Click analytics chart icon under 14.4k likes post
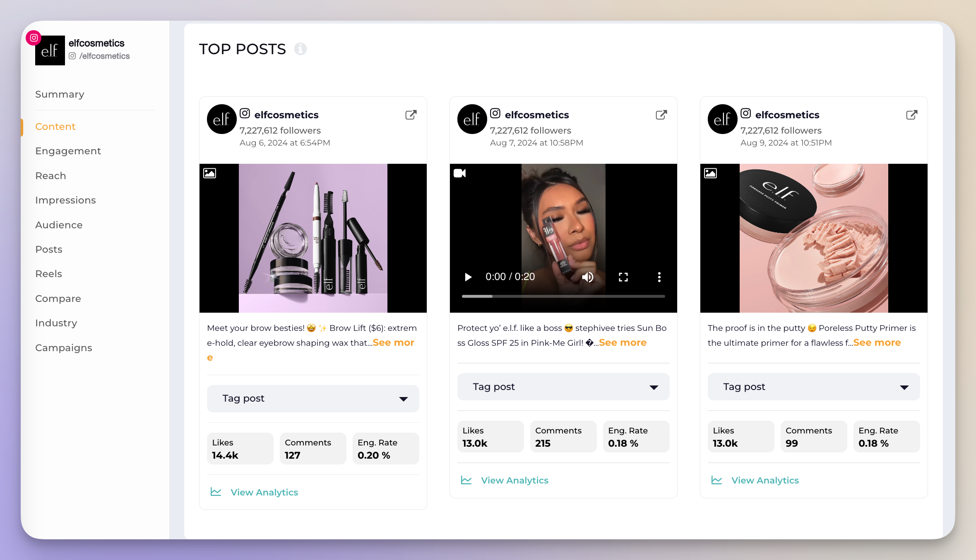The width and height of the screenshot is (976, 560). click(216, 492)
